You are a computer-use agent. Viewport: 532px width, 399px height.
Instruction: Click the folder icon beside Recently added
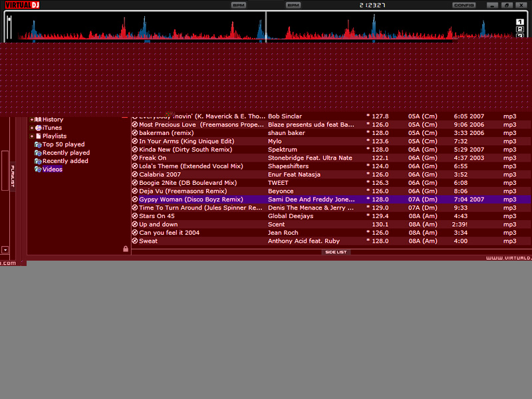[x=38, y=161]
